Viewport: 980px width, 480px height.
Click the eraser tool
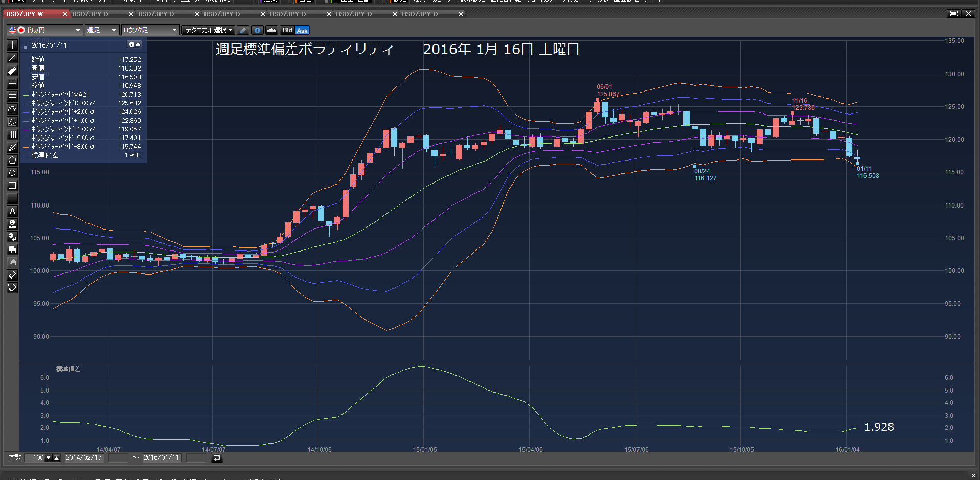(x=12, y=275)
